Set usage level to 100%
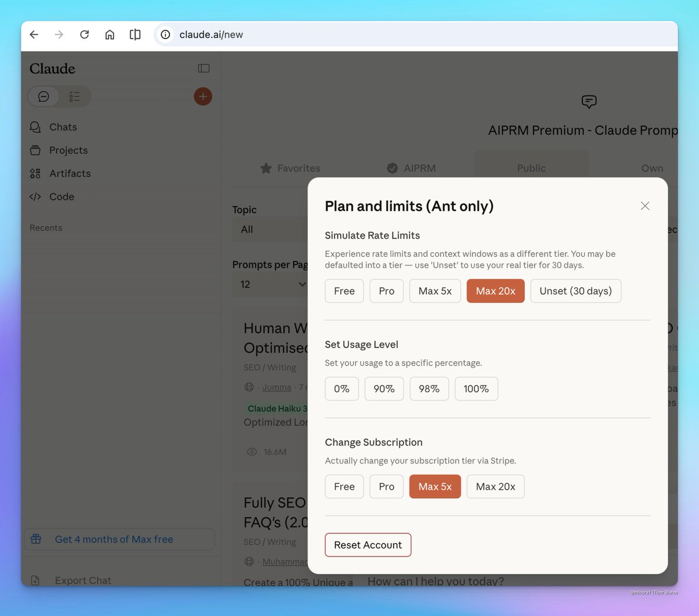Viewport: 699px width, 616px height. pyautogui.click(x=476, y=389)
